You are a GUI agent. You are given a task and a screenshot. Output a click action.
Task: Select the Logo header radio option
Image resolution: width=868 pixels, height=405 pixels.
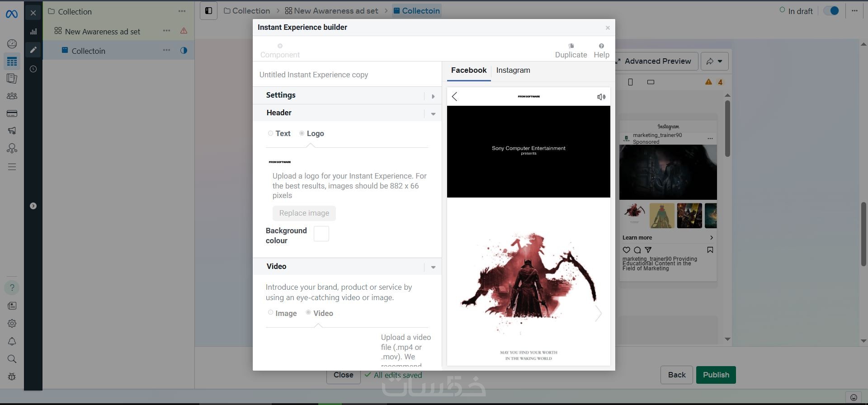click(302, 133)
